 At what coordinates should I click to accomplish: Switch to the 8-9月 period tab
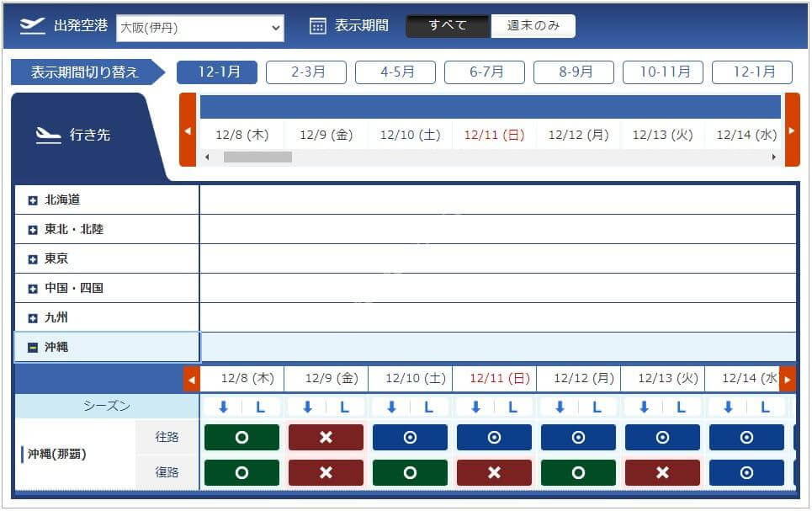tap(574, 72)
